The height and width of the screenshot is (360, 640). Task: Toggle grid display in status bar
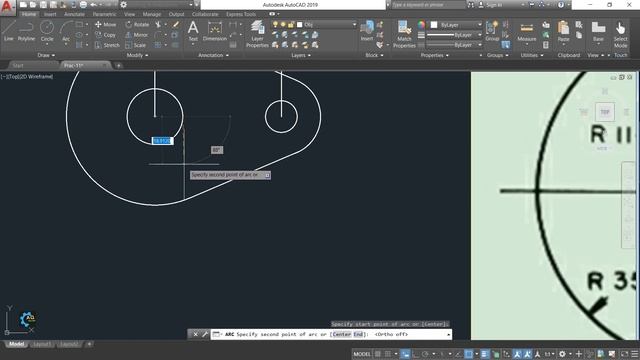[378, 354]
